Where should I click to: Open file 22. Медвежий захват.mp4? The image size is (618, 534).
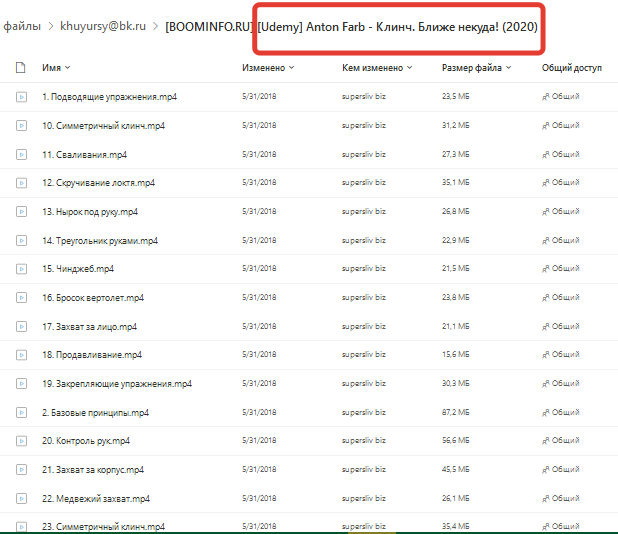coord(96,499)
